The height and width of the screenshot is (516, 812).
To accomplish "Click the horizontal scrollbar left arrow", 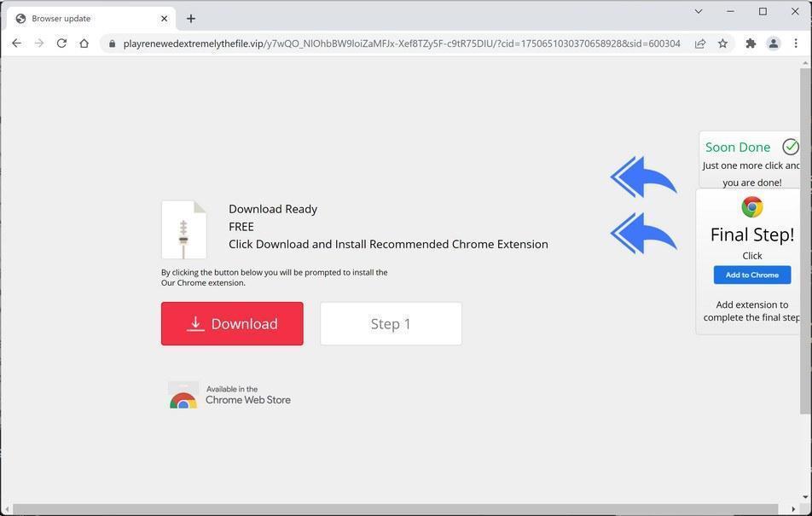I will [x=7, y=510].
